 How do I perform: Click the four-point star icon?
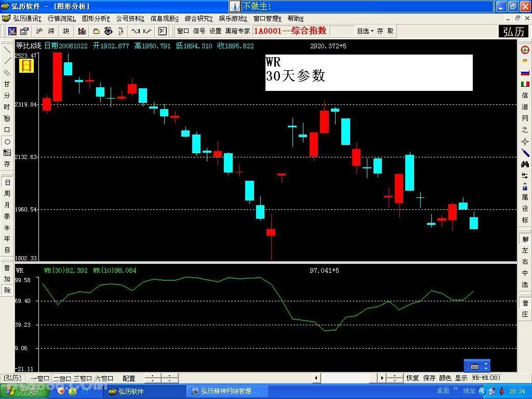(x=525, y=141)
